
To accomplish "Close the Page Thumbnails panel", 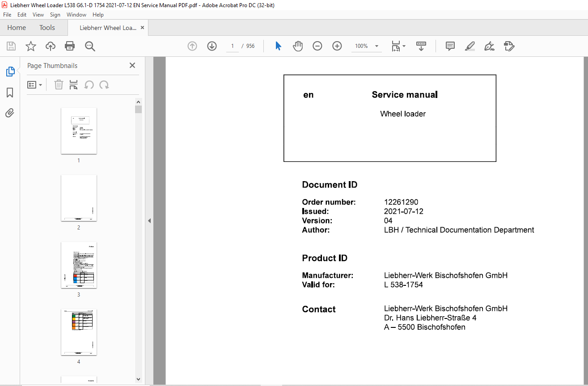I will click(132, 65).
